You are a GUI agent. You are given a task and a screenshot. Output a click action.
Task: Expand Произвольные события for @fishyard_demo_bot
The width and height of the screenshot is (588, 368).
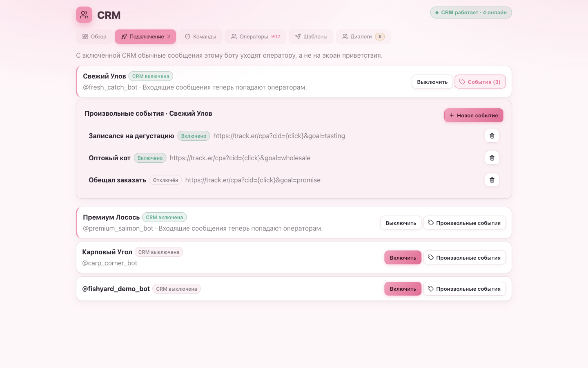(x=465, y=289)
